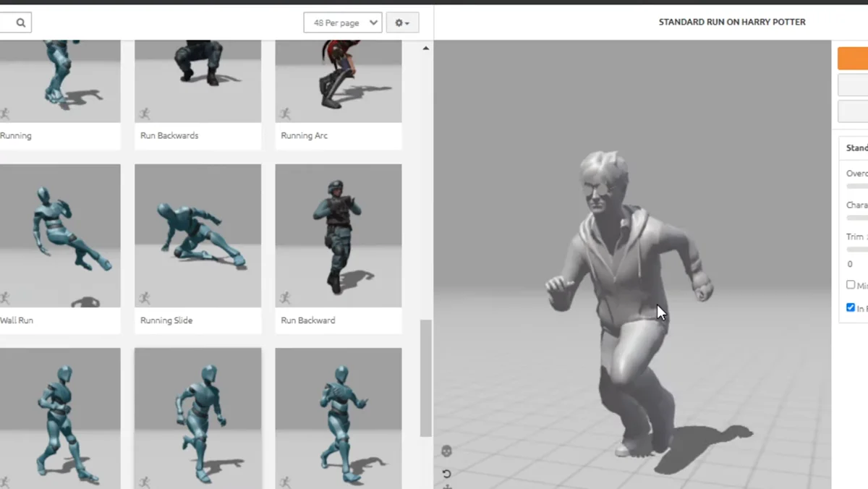Toggle skeleton view with the skull icon
Screen dimensions: 868x489
(446, 451)
